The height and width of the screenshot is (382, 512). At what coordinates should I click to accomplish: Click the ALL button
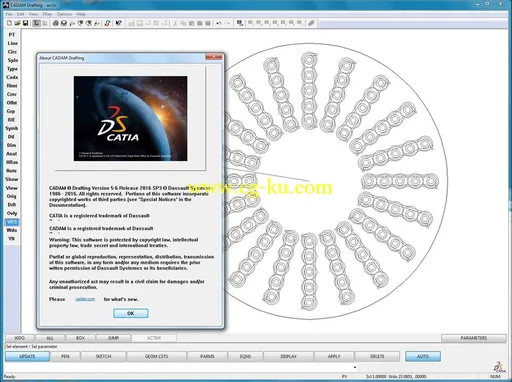tap(50, 338)
